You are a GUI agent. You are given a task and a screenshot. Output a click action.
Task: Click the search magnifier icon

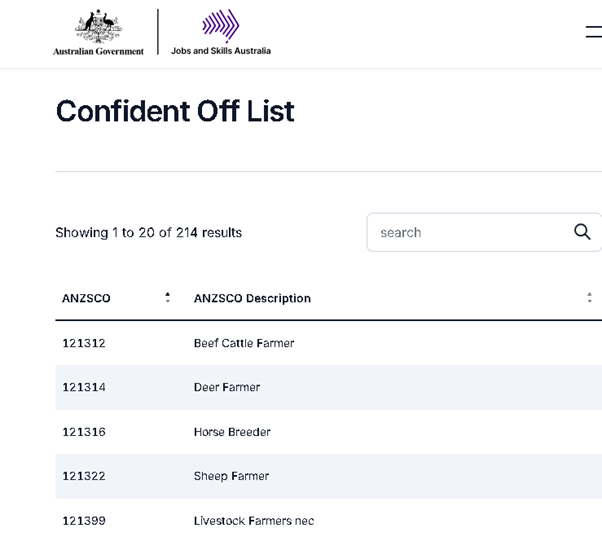click(x=582, y=232)
